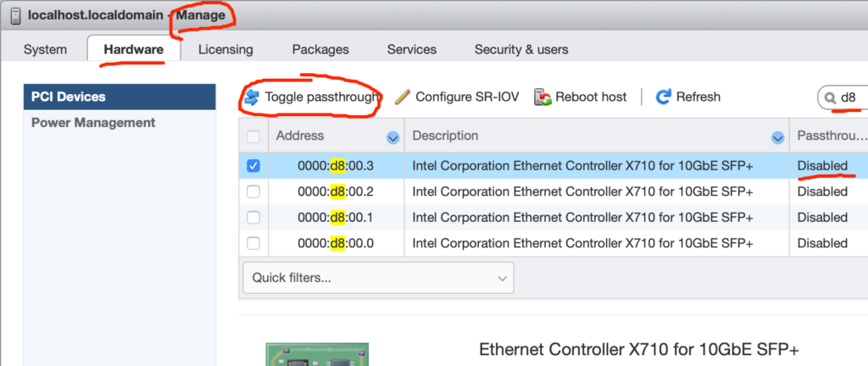Image resolution: width=868 pixels, height=366 pixels.
Task: Open the Description column dropdown arrow
Action: point(778,137)
